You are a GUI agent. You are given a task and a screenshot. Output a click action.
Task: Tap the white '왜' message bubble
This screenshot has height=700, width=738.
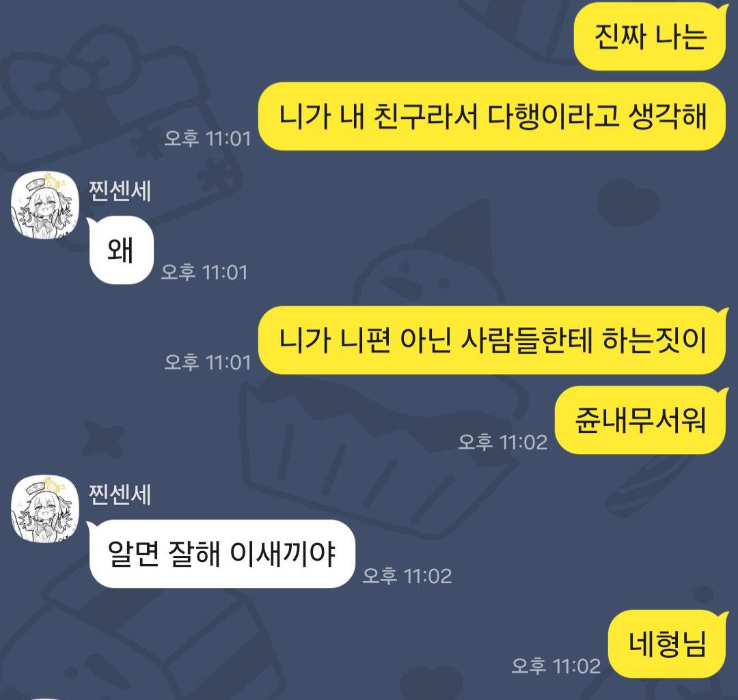(121, 250)
